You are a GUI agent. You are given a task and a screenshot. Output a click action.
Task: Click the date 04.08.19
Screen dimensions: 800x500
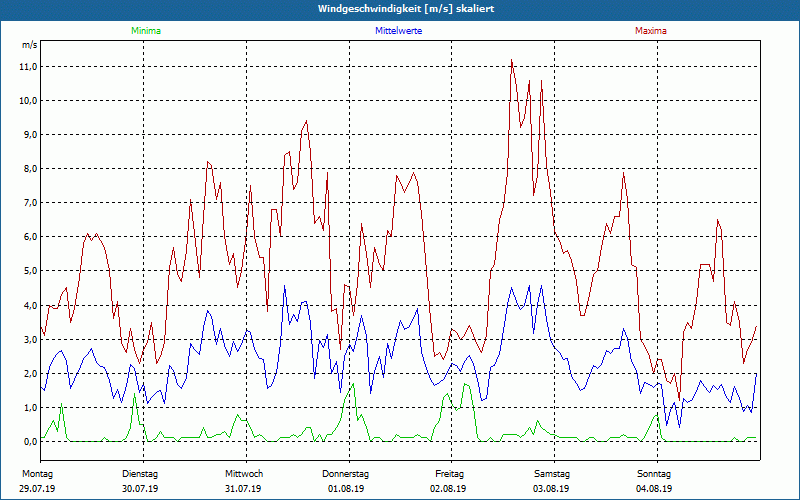[x=654, y=489]
